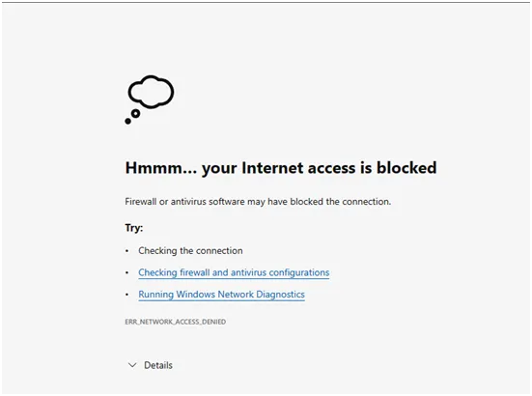Click the word Running in the second link

[x=155, y=295]
